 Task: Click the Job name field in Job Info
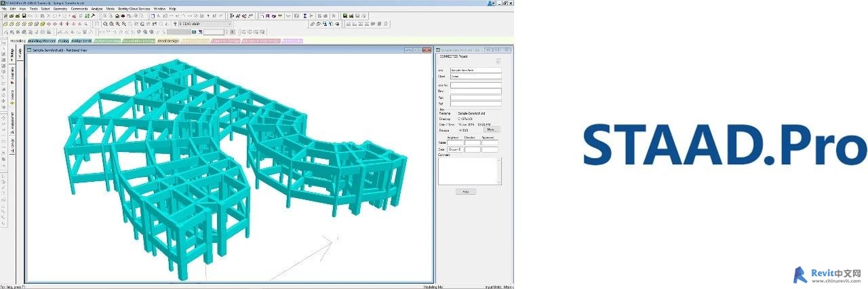pyautogui.click(x=475, y=70)
